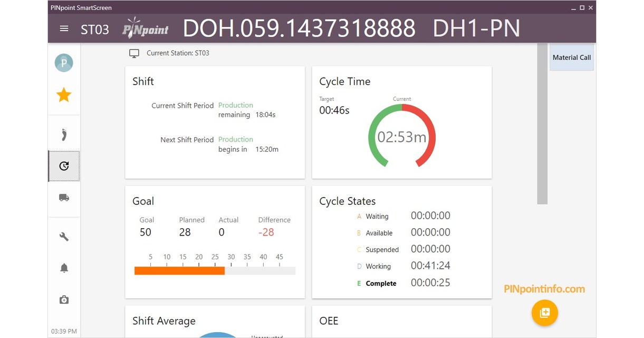
Task: Click the user profile avatar in the sidebar
Action: pos(63,62)
